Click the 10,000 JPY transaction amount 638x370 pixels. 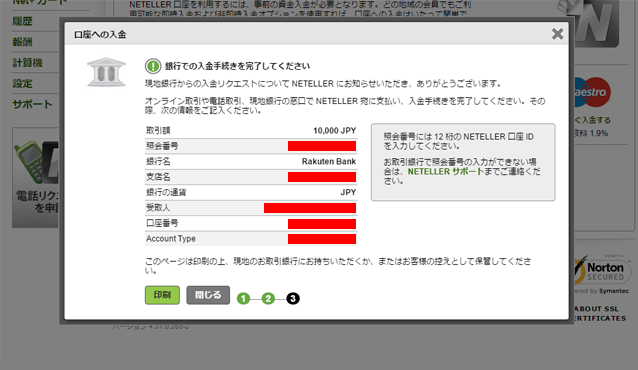tap(334, 131)
